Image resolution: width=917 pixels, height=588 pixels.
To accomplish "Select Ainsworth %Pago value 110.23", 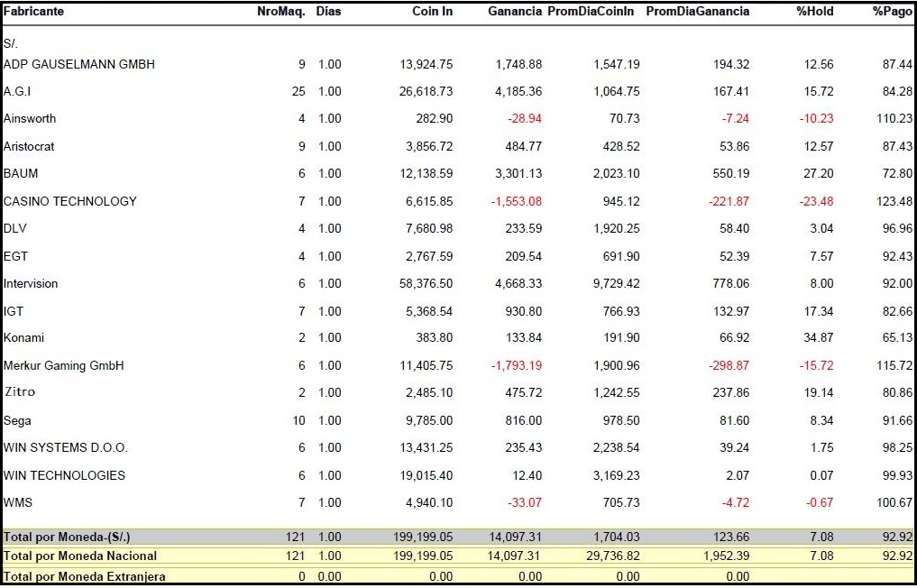I will click(x=894, y=118).
